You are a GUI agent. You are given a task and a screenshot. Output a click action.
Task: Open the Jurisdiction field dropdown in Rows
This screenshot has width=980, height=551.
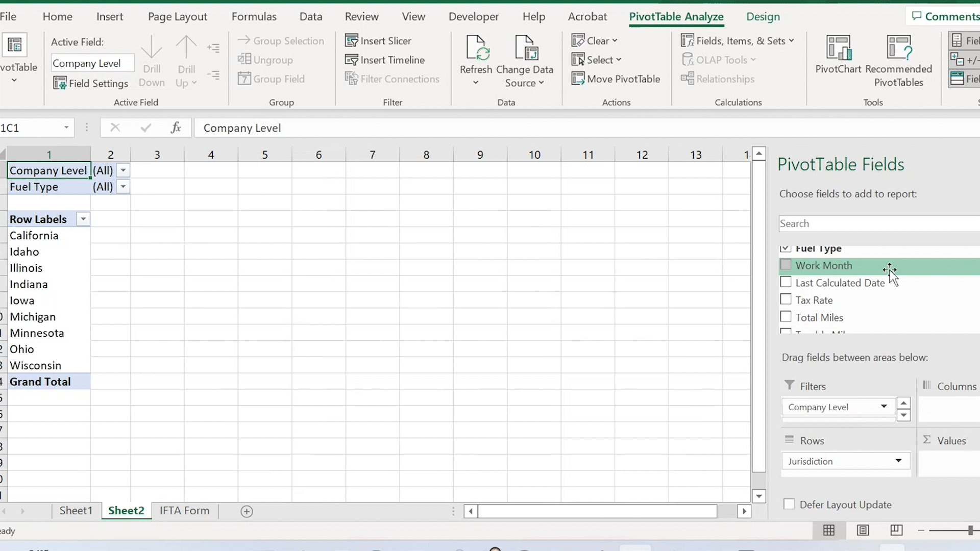[898, 461]
